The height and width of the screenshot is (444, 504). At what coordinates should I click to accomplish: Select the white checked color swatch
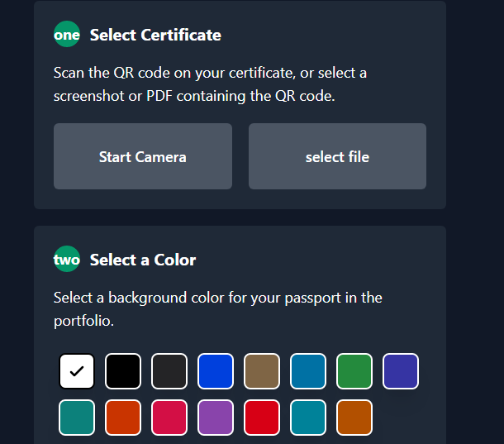coord(77,371)
